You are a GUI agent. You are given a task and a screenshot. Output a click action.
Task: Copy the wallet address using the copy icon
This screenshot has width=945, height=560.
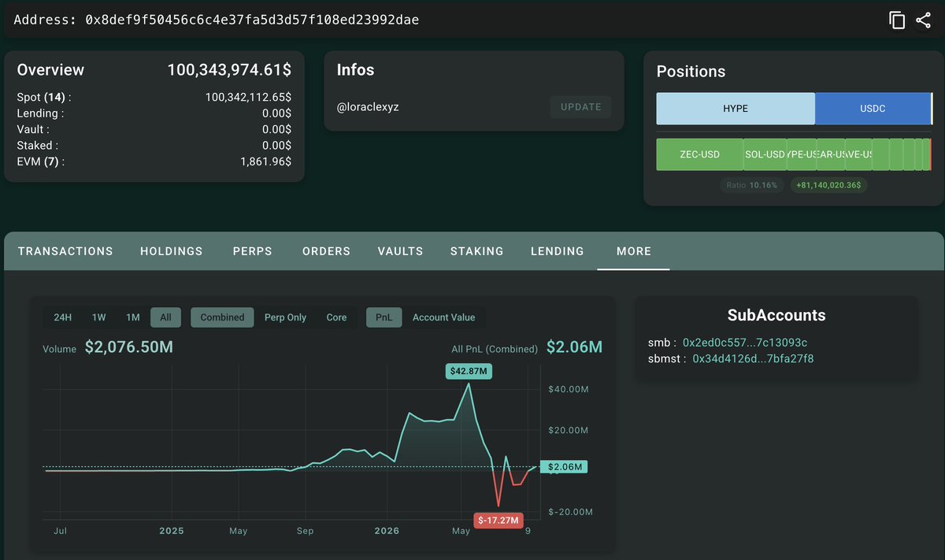tap(897, 20)
